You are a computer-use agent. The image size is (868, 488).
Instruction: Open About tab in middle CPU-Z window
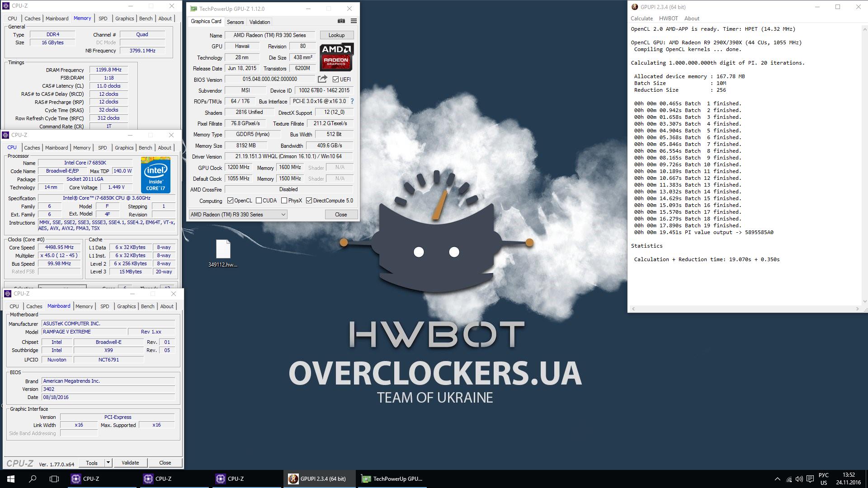pyautogui.click(x=165, y=148)
